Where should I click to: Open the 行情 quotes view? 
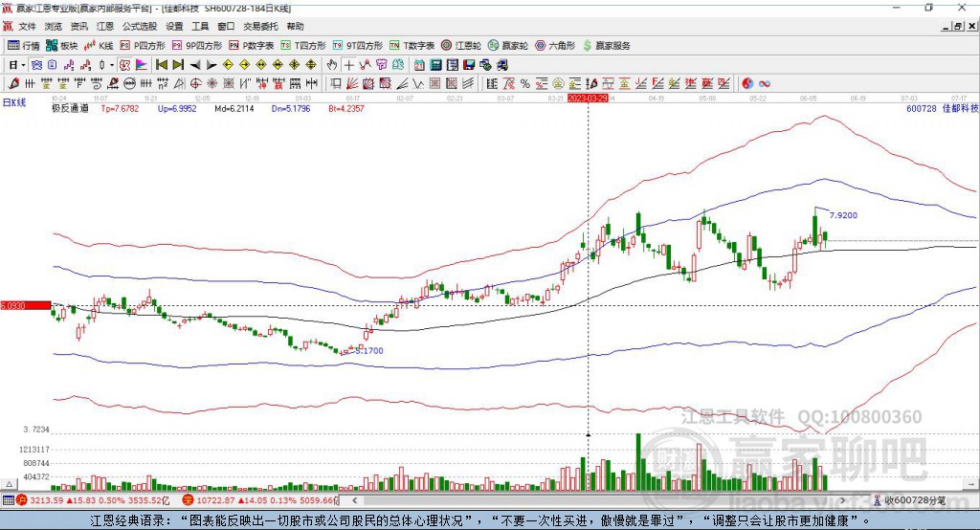(24, 46)
